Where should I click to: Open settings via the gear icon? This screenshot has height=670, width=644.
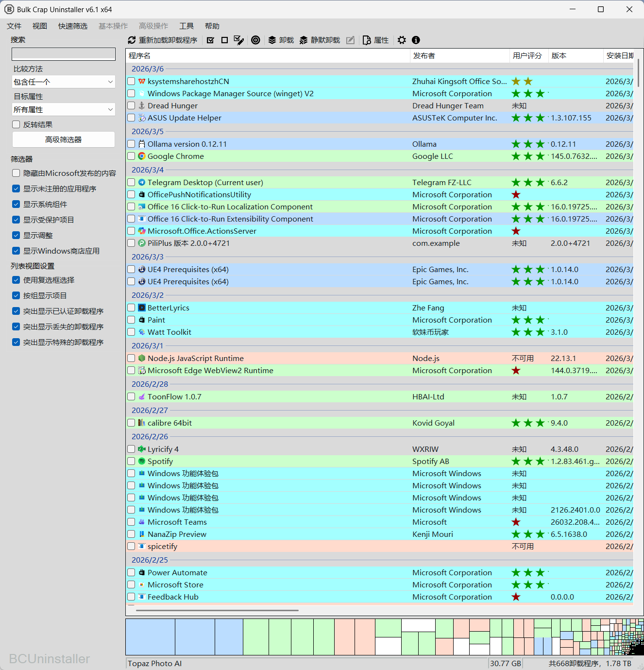point(402,40)
